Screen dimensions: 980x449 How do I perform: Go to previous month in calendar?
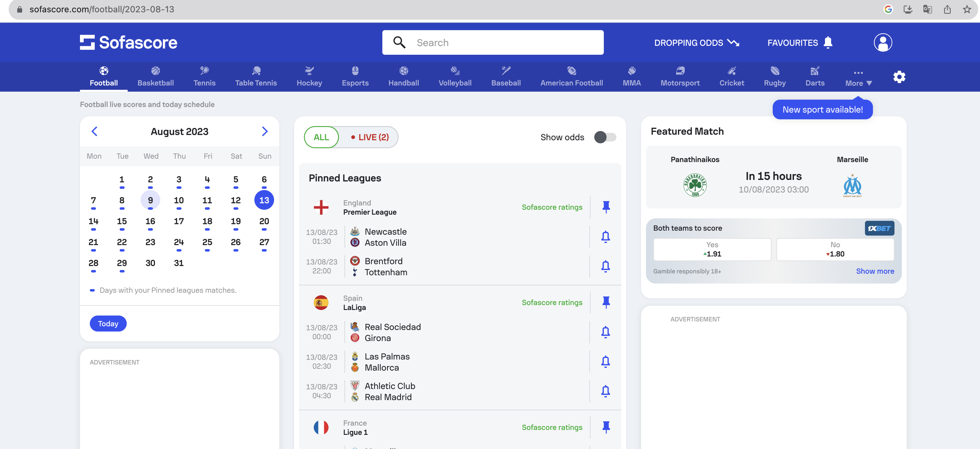pos(94,131)
